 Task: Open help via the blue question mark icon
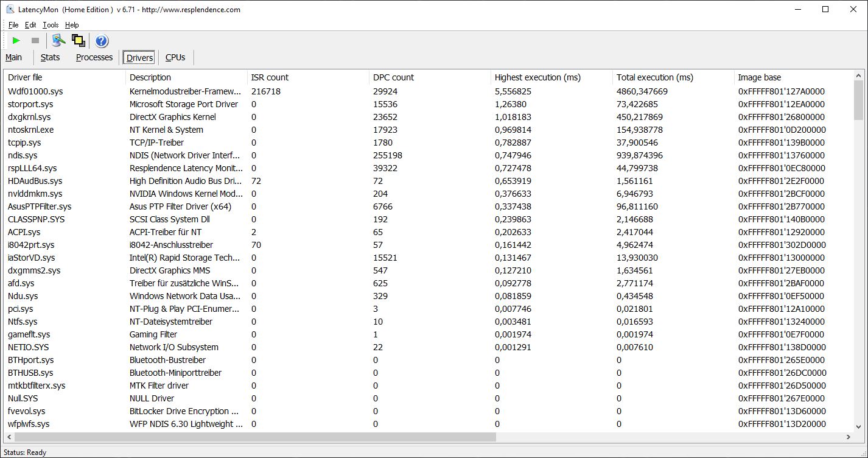coord(102,41)
